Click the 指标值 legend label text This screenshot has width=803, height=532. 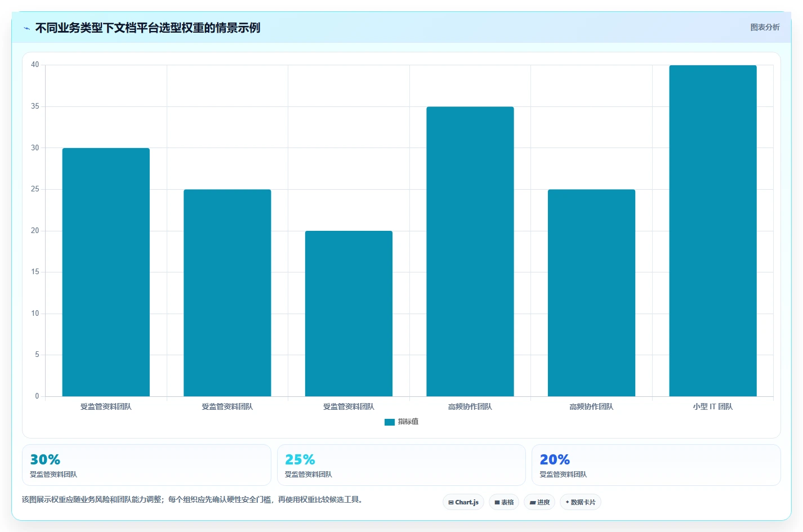click(408, 422)
